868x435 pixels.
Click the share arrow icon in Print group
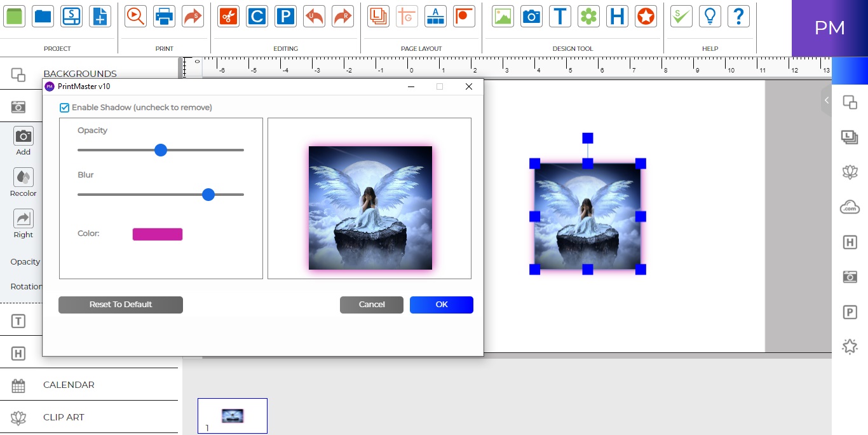click(192, 16)
